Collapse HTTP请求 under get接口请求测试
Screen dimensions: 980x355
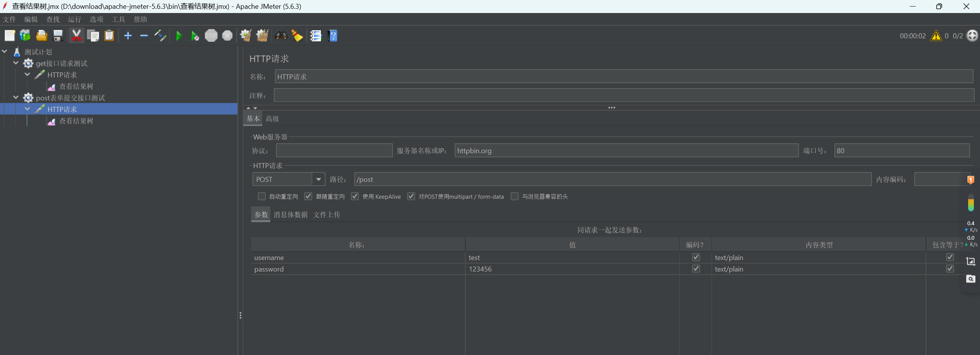point(28,74)
